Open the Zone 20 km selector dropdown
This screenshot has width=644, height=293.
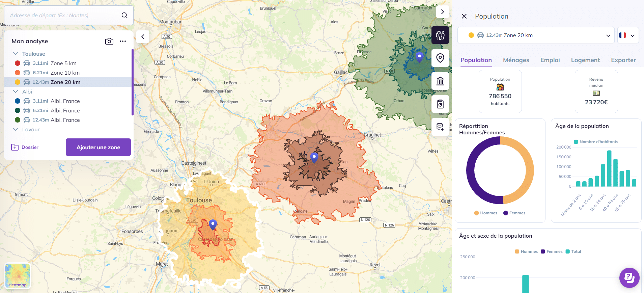(536, 35)
